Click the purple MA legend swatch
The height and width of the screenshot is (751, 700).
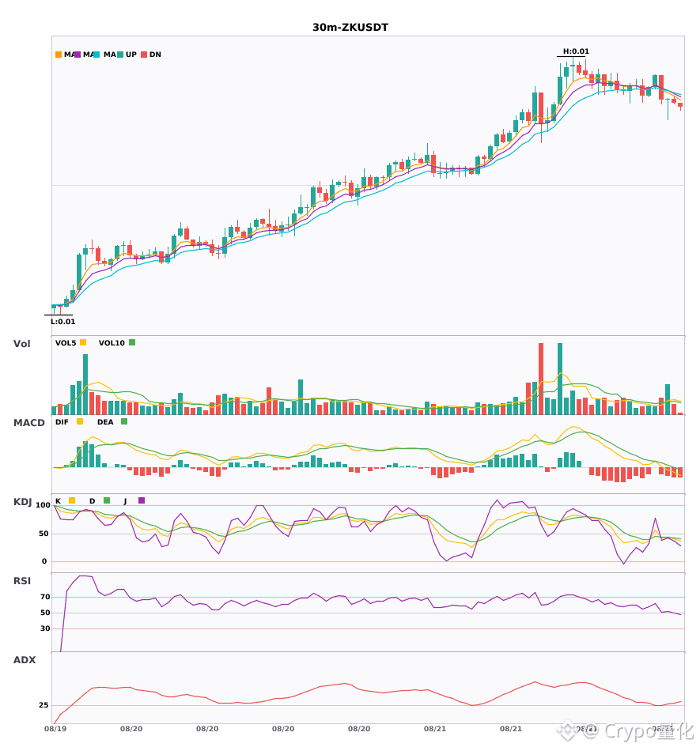point(78,55)
